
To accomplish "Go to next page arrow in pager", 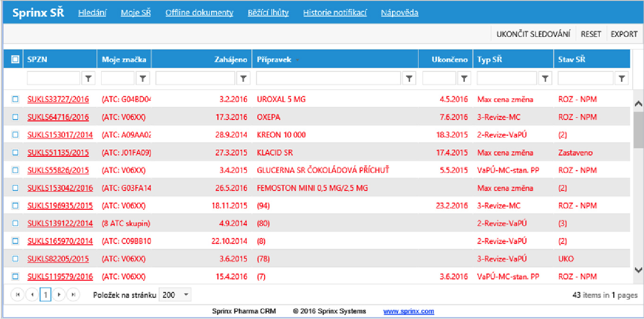I will coord(59,295).
